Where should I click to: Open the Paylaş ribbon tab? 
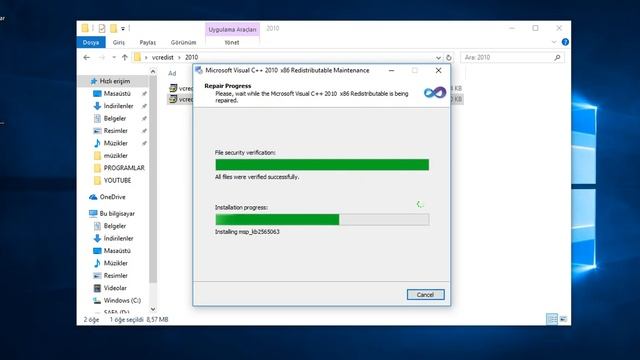click(x=148, y=42)
